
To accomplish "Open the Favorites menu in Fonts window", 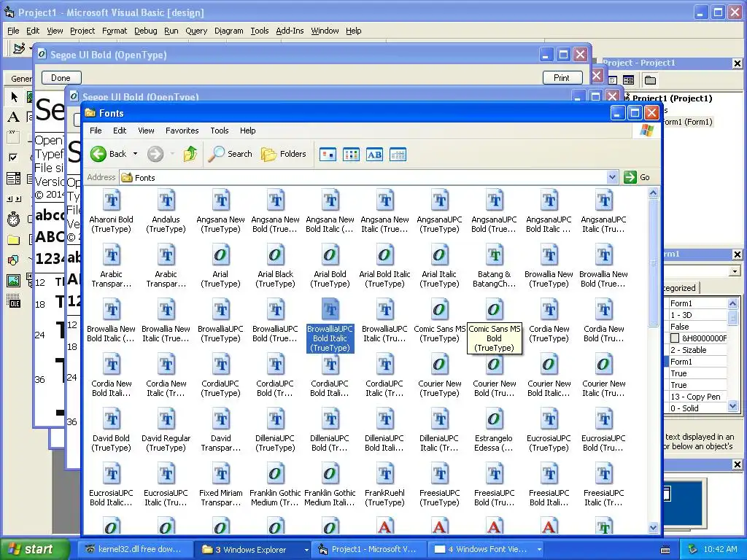I will click(182, 131).
